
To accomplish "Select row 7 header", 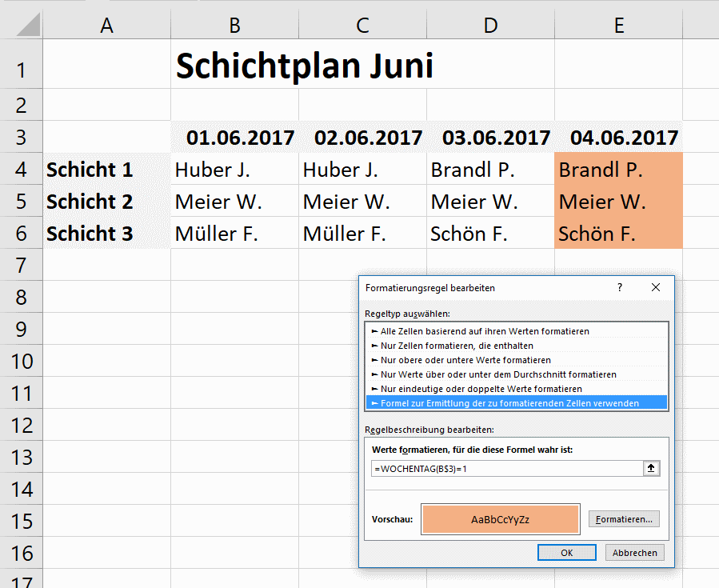I will click(x=21, y=265).
